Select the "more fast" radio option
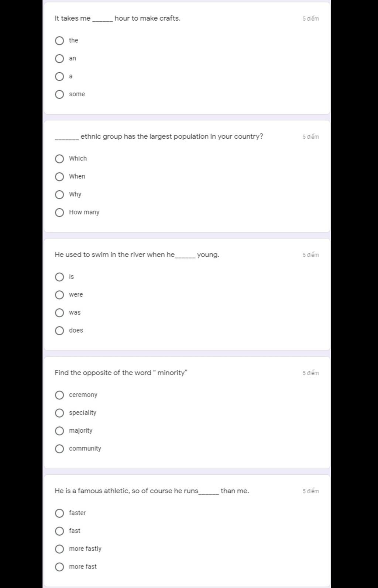Screen dimensions: 378x588 click(x=59, y=567)
